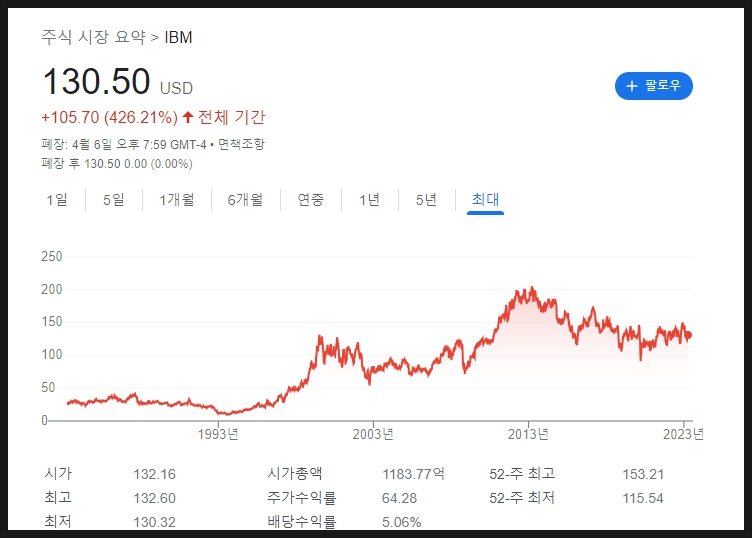
Task: Click the 주가수익률 value 64.28
Action: 400,498
